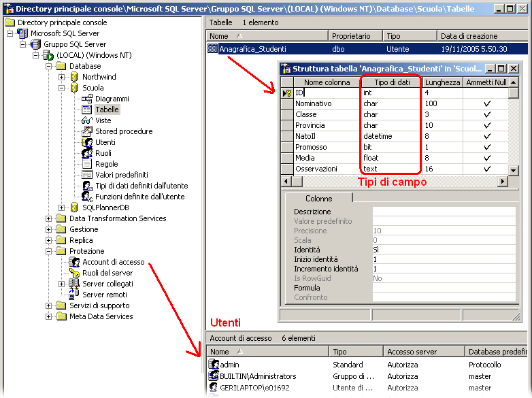Click the Accesso server column header
The width and height of the screenshot is (532, 398).
point(424,352)
